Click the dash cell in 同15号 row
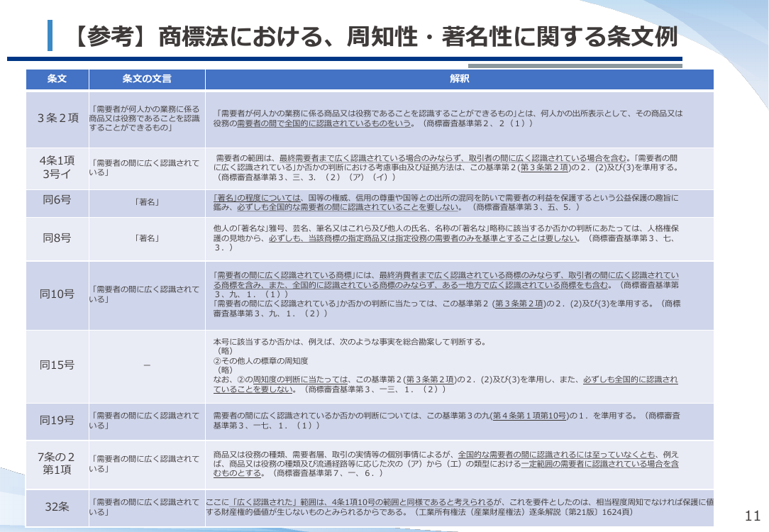Screen dimensions: 769x532 (x=147, y=365)
